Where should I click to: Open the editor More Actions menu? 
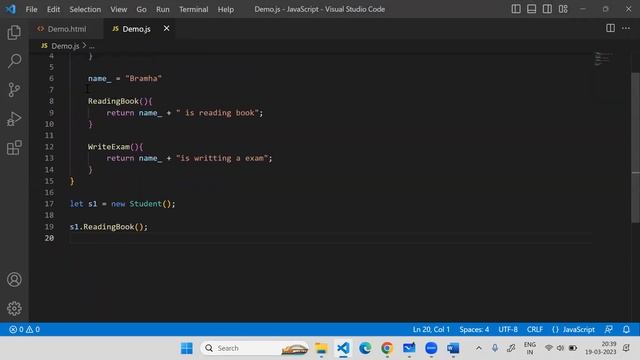tap(626, 28)
